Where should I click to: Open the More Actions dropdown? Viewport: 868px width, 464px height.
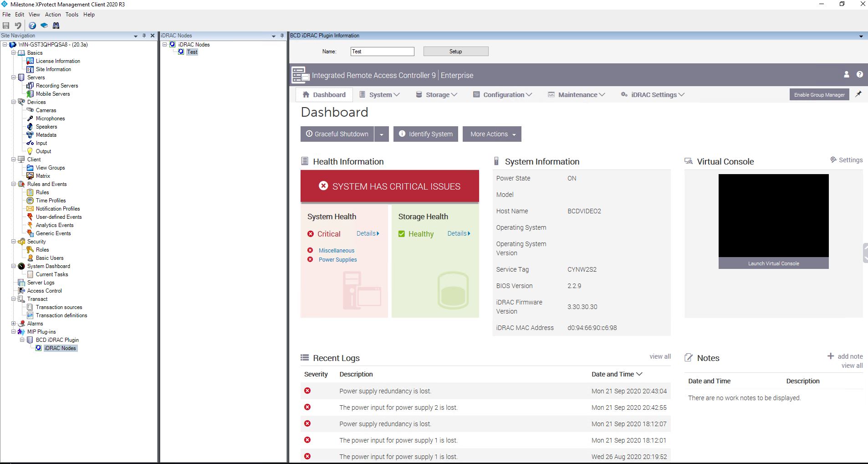(x=492, y=134)
